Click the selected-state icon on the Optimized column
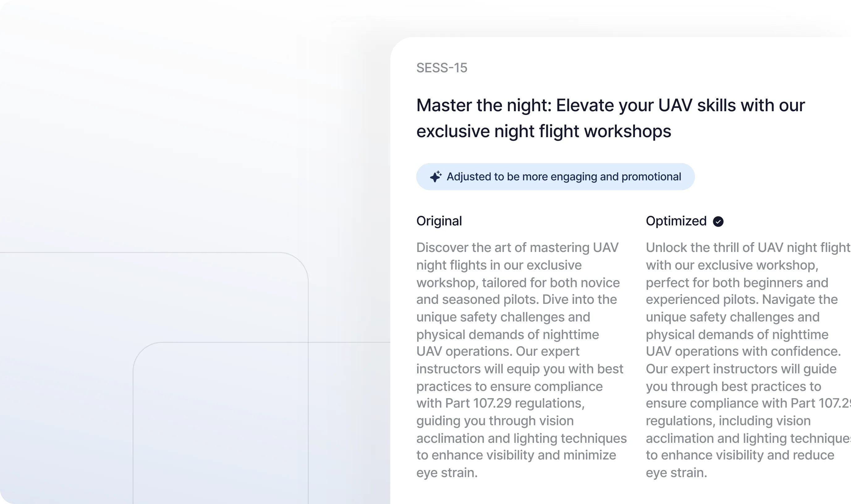851x504 pixels. click(718, 221)
